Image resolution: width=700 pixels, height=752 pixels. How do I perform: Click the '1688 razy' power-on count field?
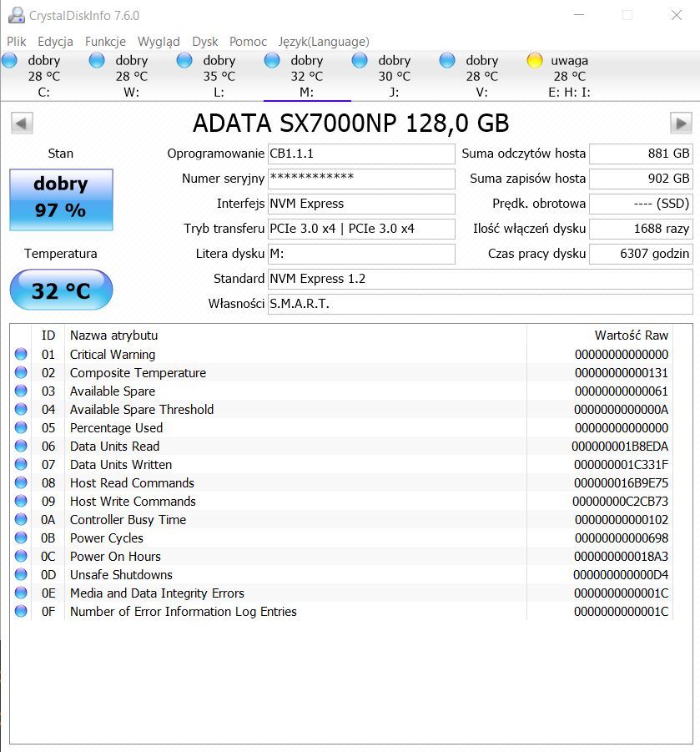coord(641,229)
